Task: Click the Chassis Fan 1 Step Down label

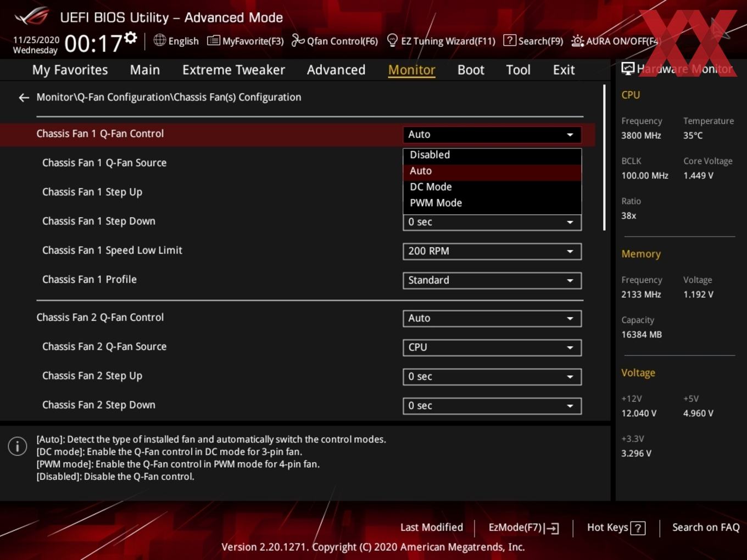Action: point(99,221)
